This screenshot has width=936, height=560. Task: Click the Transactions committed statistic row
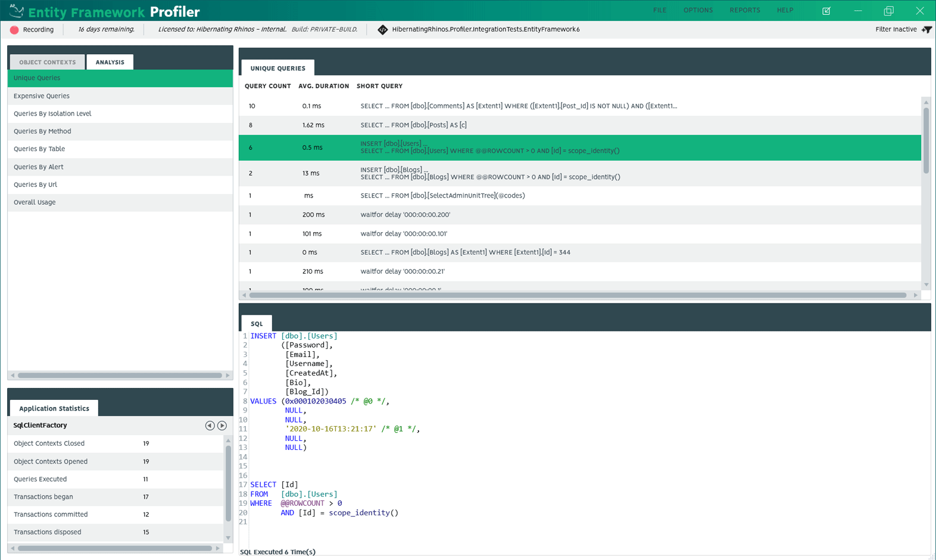[x=116, y=515]
